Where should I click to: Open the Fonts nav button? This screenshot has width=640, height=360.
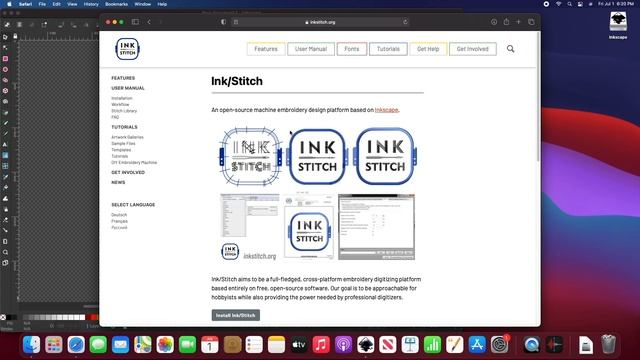(352, 49)
